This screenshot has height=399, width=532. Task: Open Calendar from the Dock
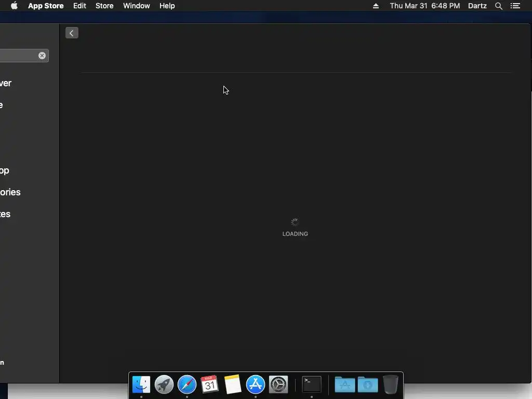coord(209,384)
